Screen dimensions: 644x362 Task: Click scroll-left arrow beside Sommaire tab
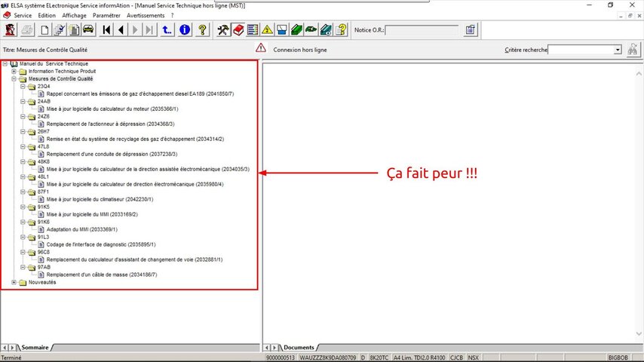[x=5, y=348]
